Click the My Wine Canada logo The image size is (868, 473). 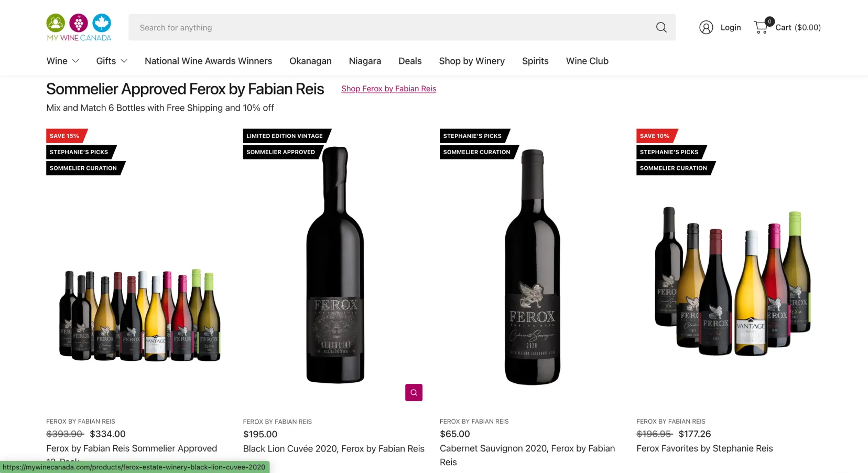[79, 27]
